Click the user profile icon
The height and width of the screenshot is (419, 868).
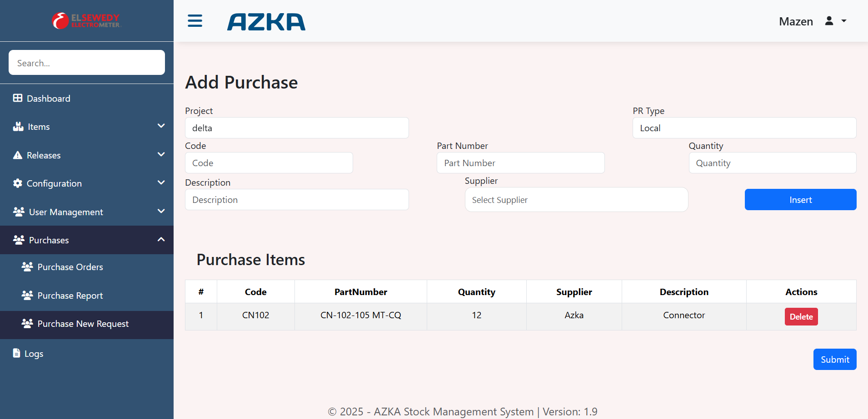click(x=829, y=21)
